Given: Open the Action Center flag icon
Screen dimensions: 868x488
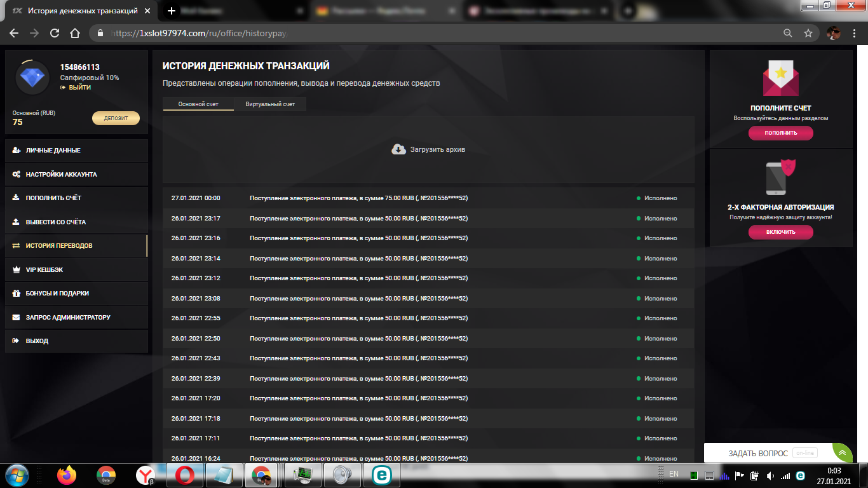Looking at the screenshot, I should click(740, 475).
